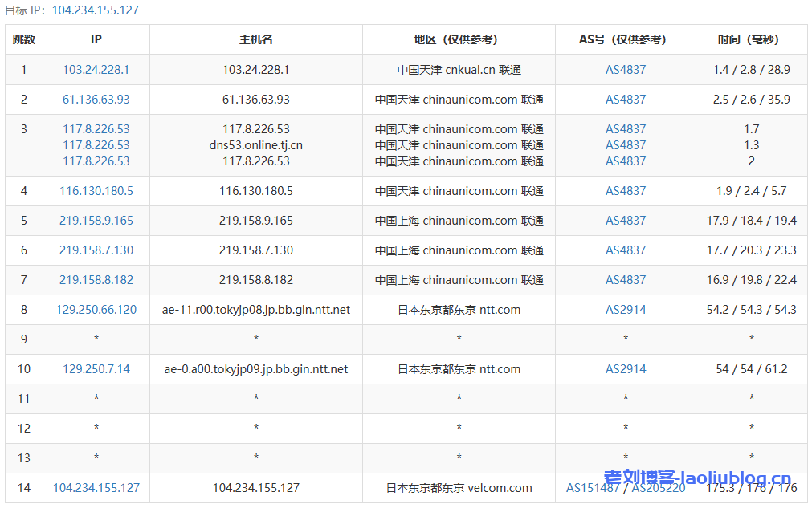The height and width of the screenshot is (508, 812).
Task: Click the 主机名 column header
Action: (x=256, y=39)
